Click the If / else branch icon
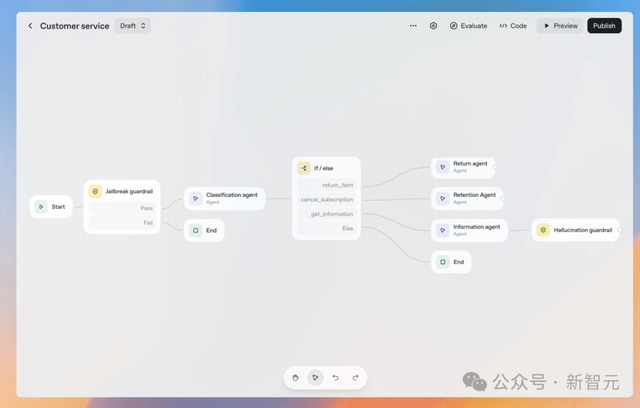Viewport: 640px width, 408px height. (x=304, y=168)
